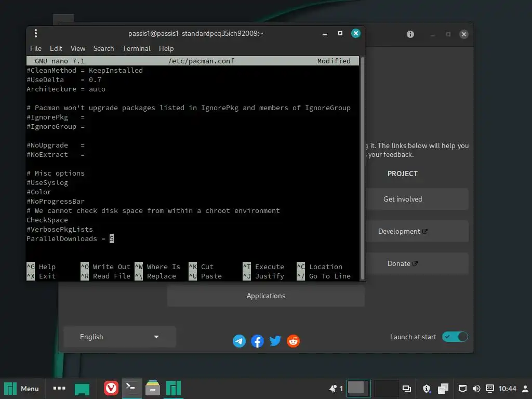Click the #UseDelta = 0.7 line

pyautogui.click(x=64, y=79)
